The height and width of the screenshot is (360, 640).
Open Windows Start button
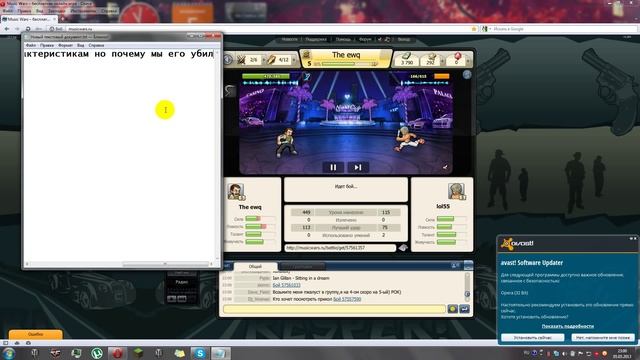pos(9,353)
